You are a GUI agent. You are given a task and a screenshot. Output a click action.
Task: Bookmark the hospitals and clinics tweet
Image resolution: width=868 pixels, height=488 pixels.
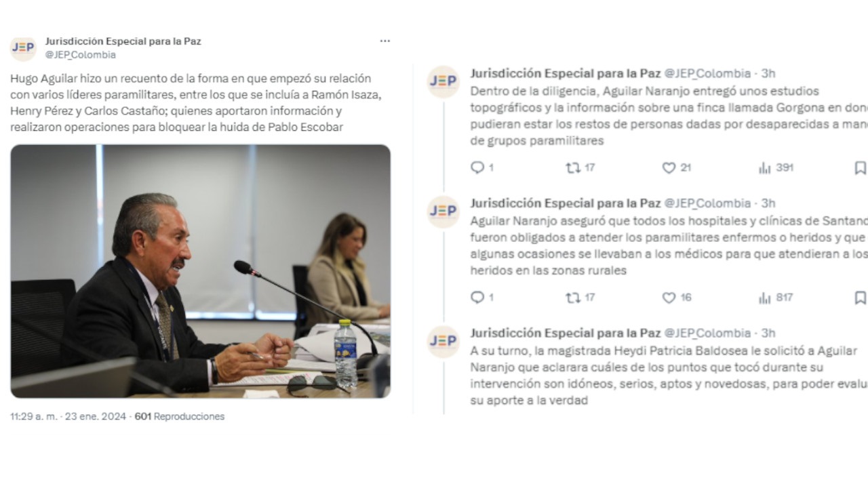pos(860,298)
